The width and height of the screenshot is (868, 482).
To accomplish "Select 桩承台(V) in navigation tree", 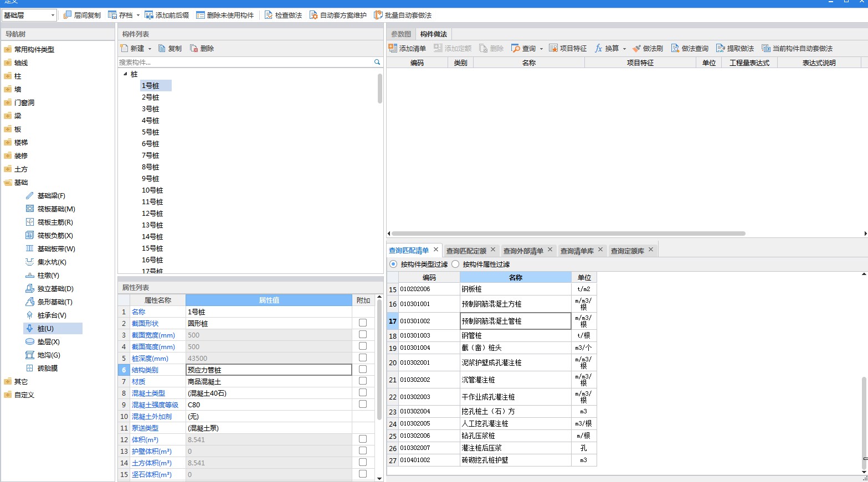I will (x=52, y=315).
